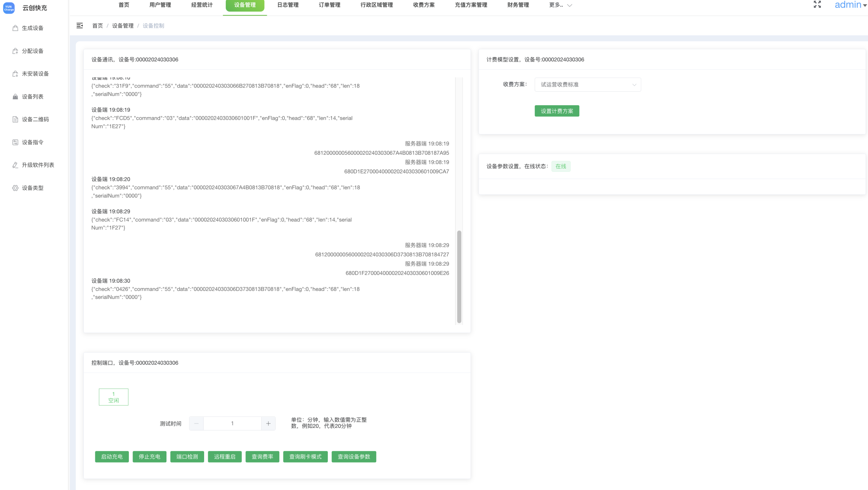Image resolution: width=868 pixels, height=490 pixels.
Task: Increase 测试时间 with the plus button
Action: 268,423
